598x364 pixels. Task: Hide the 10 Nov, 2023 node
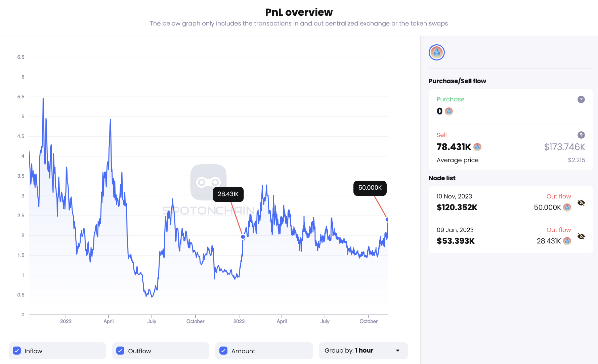pos(581,203)
